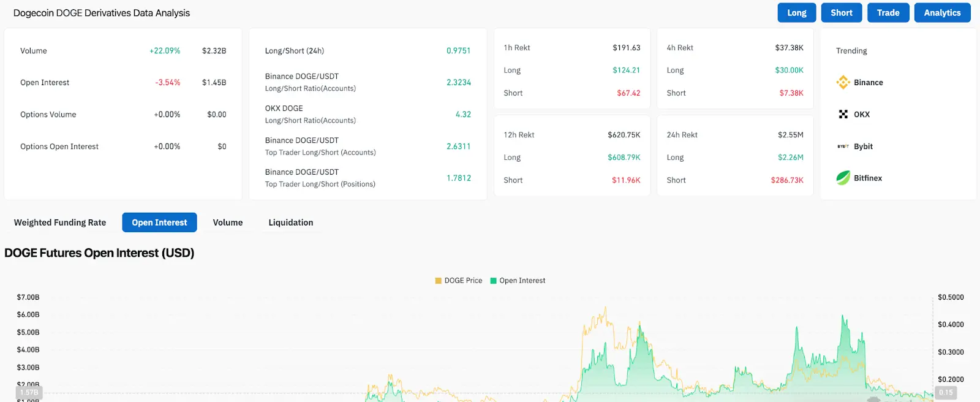
Task: Switch to the Volume chart tab
Action: (228, 222)
